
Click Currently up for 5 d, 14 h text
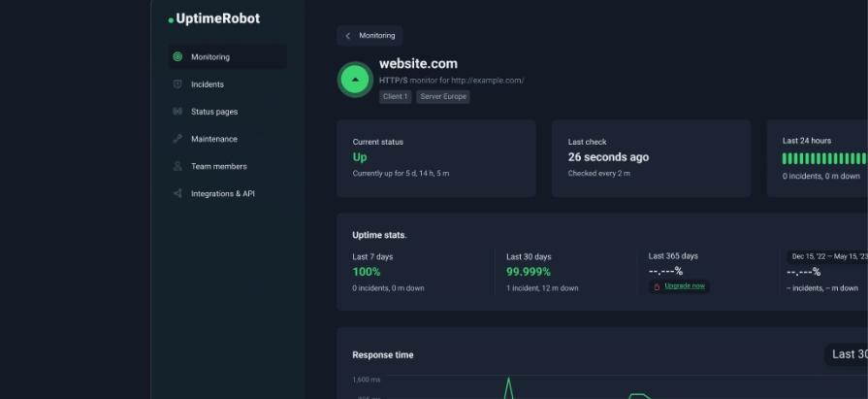tap(401, 174)
